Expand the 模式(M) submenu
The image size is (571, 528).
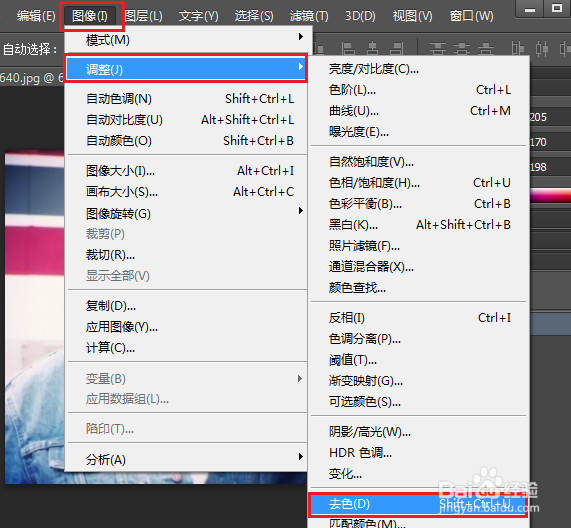188,39
